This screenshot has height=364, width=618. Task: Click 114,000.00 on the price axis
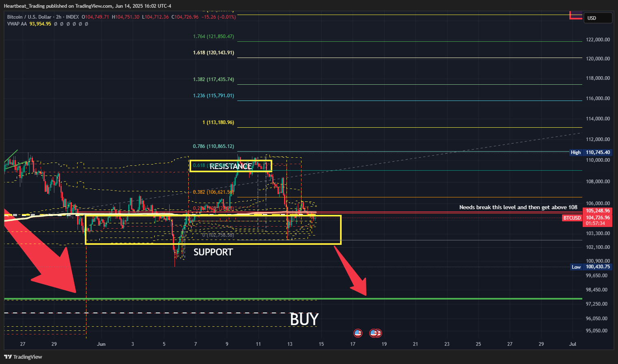pos(598,119)
